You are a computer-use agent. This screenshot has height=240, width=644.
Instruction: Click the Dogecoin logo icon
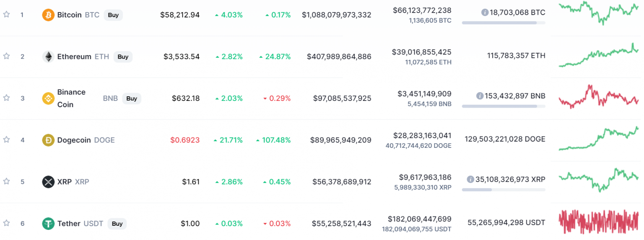click(49, 140)
